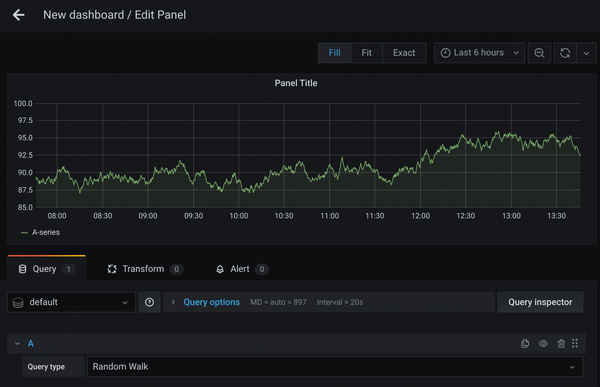Image resolution: width=600 pixels, height=387 pixels.
Task: Select the Fit view mode
Action: [367, 53]
